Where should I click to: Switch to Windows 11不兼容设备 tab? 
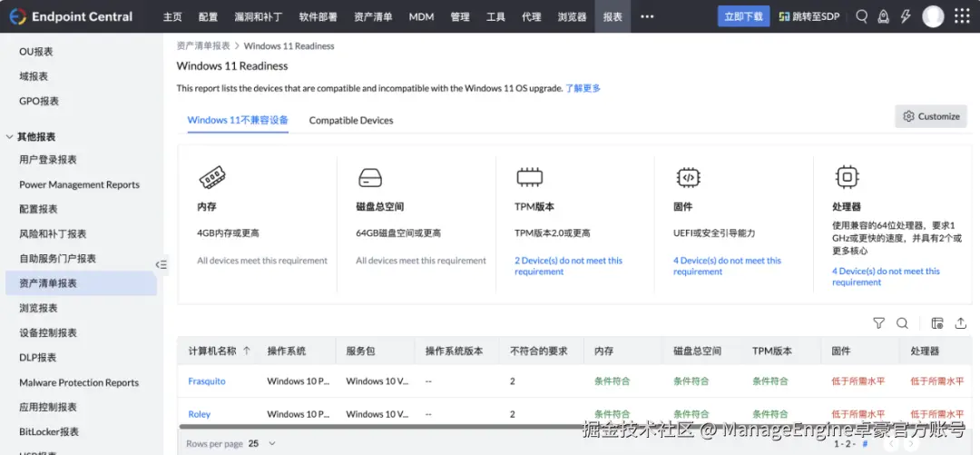click(238, 120)
